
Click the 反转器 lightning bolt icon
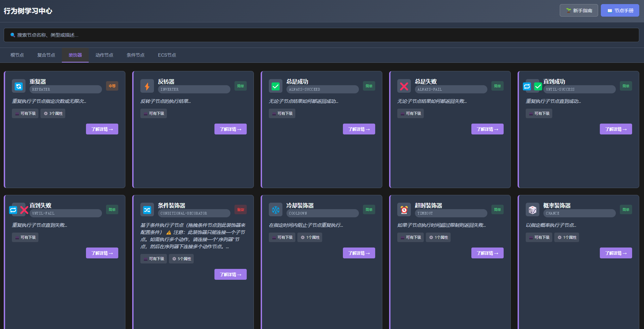147,86
